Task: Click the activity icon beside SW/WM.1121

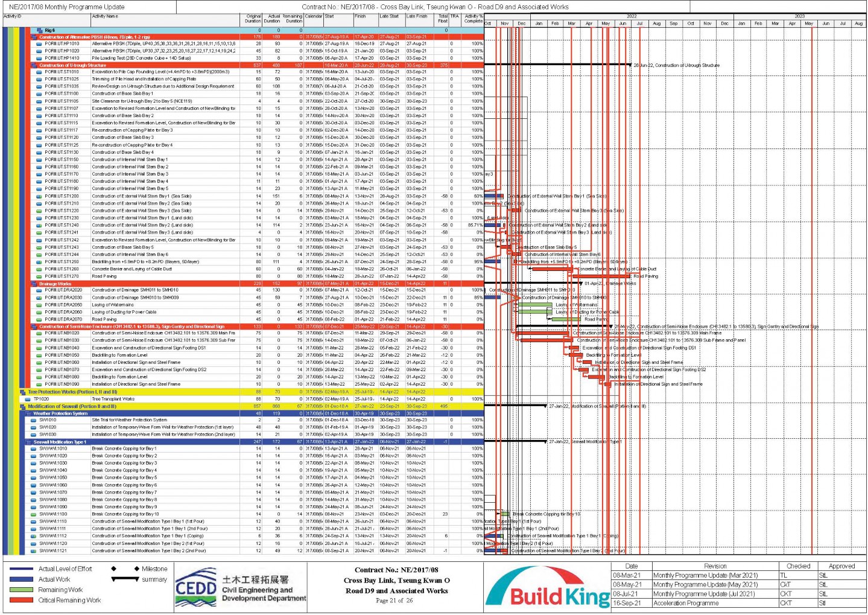Action: pyautogui.click(x=34, y=551)
